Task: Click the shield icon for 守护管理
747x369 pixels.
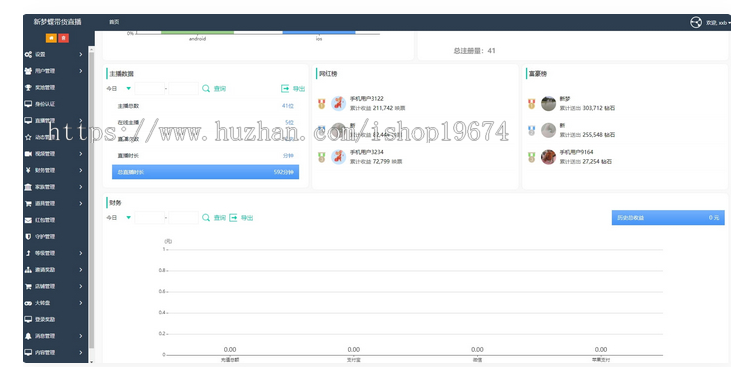Action: (x=28, y=237)
